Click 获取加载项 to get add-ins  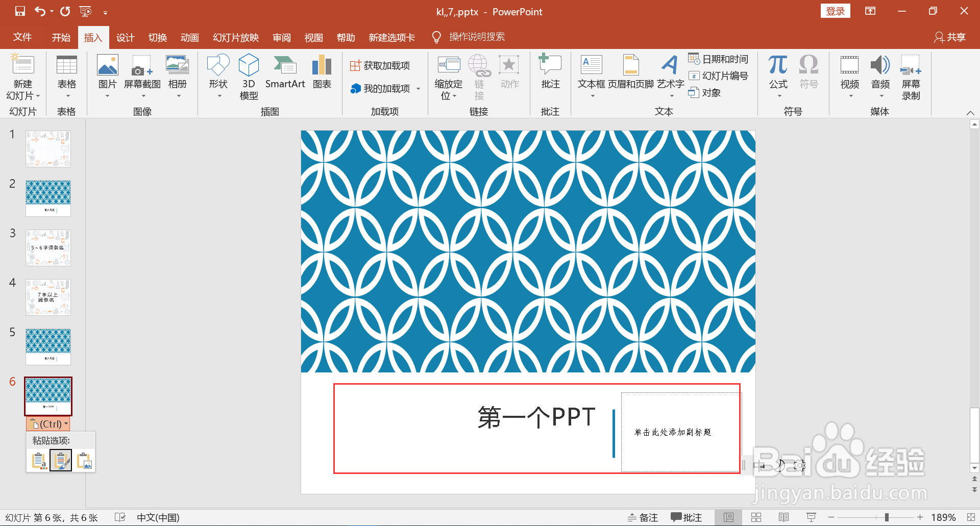[x=380, y=65]
